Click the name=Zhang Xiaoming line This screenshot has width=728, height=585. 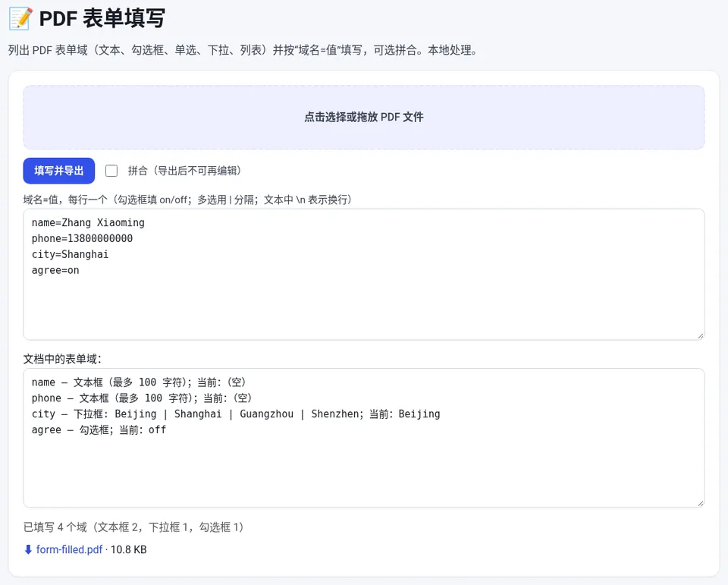pyautogui.click(x=88, y=222)
